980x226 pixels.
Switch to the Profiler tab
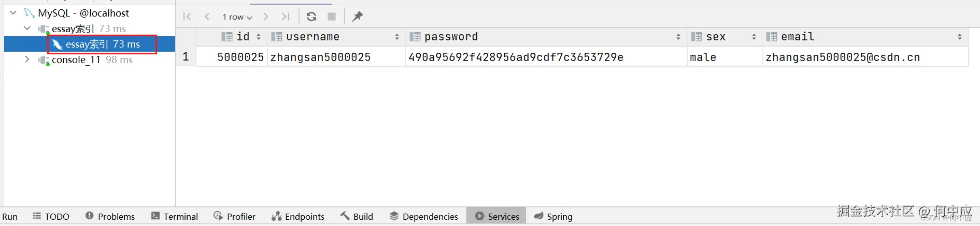click(235, 216)
